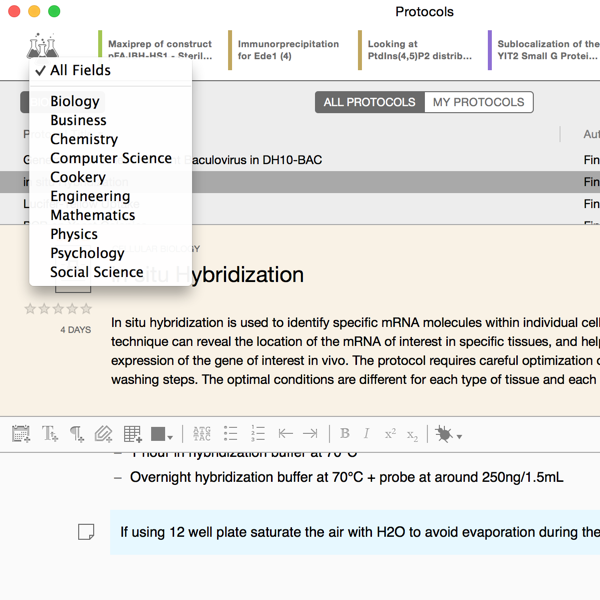Choose Engineering from the field menu
This screenshot has height=600, width=600.
(111, 196)
